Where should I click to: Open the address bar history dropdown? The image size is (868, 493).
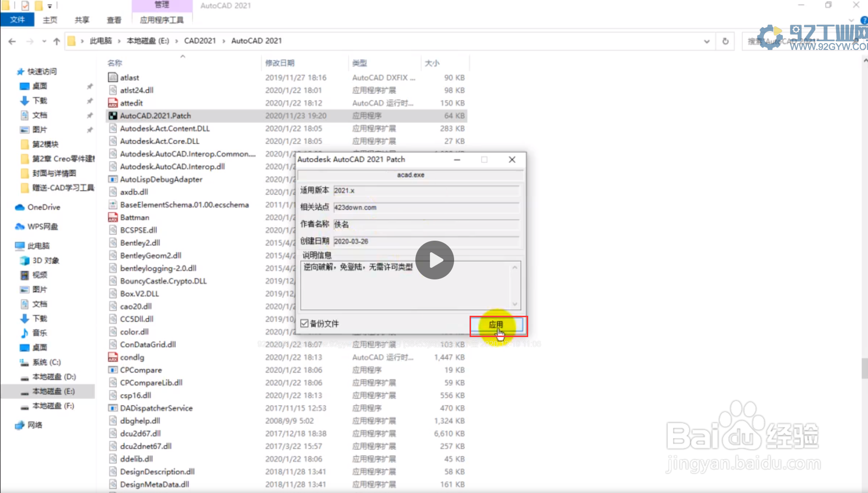[707, 41]
